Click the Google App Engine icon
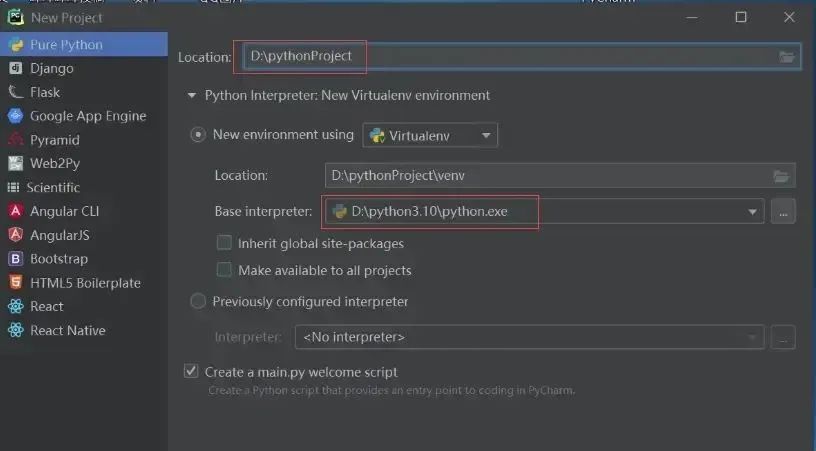 point(16,115)
